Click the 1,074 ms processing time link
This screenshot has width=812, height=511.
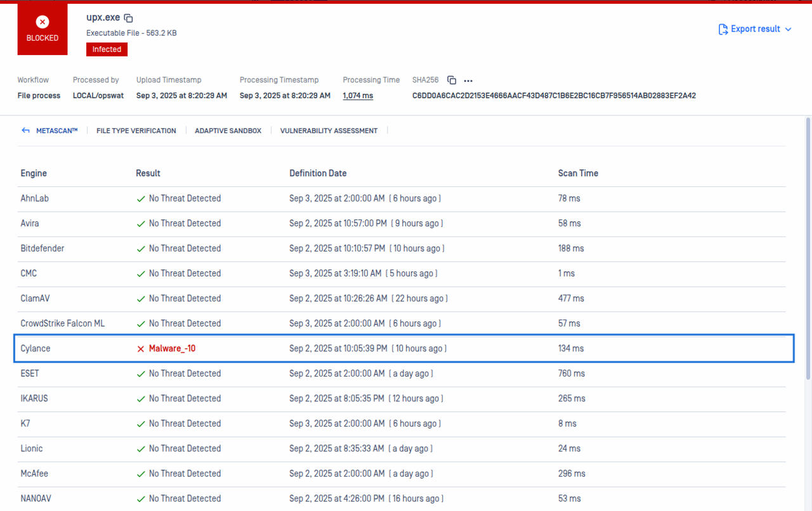click(358, 96)
